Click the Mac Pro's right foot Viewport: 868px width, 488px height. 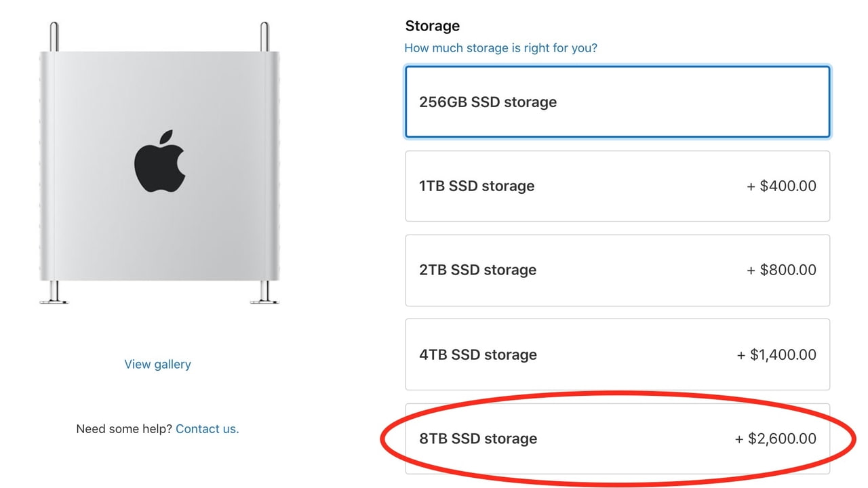click(264, 293)
